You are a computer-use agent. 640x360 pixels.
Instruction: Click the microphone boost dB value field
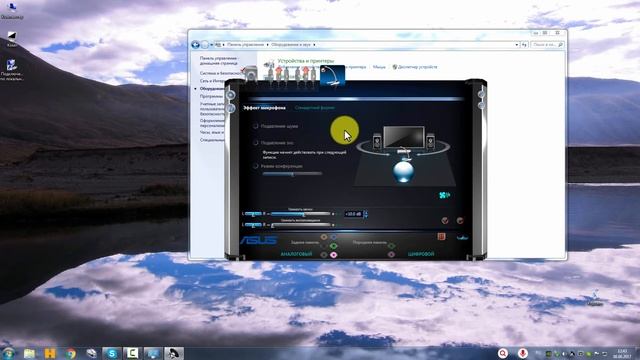click(x=353, y=214)
